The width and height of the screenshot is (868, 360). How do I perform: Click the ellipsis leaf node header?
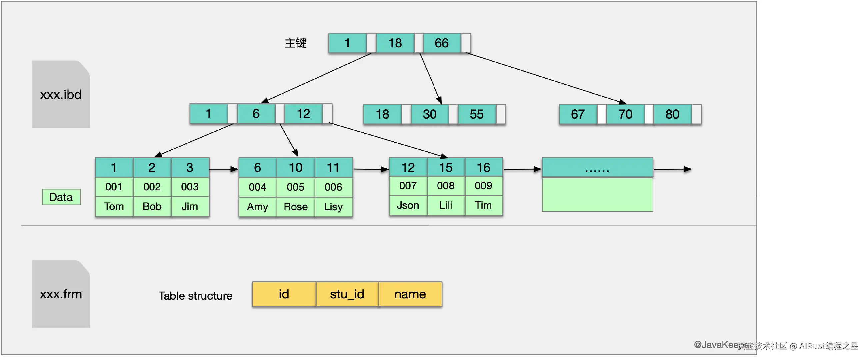coord(597,168)
